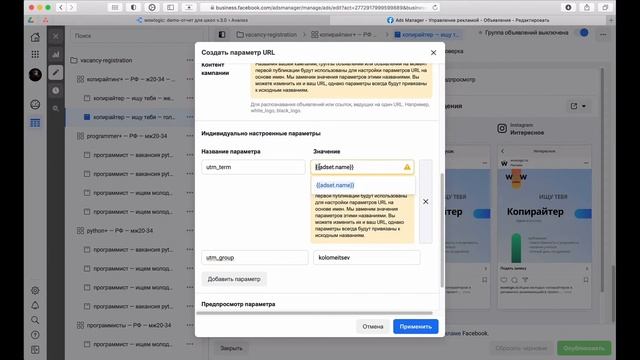
Task: Switch to the wowlogic demo browser tab
Action: (x=193, y=20)
